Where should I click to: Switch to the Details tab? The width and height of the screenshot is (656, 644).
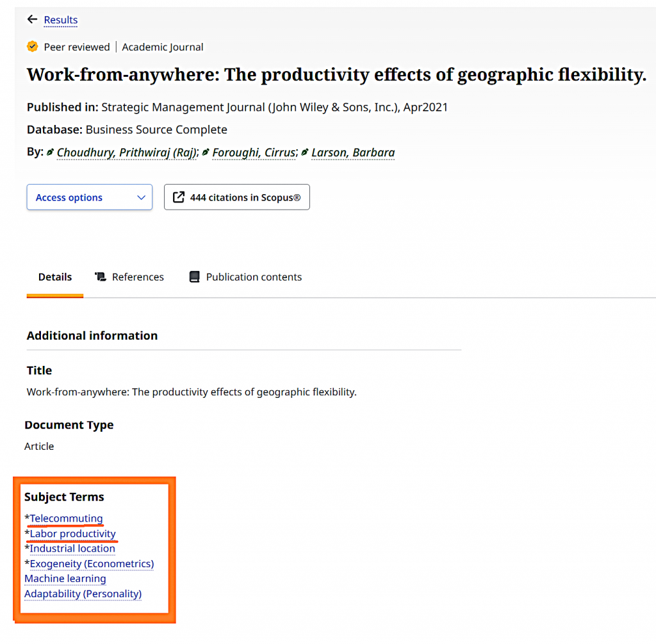click(x=55, y=277)
